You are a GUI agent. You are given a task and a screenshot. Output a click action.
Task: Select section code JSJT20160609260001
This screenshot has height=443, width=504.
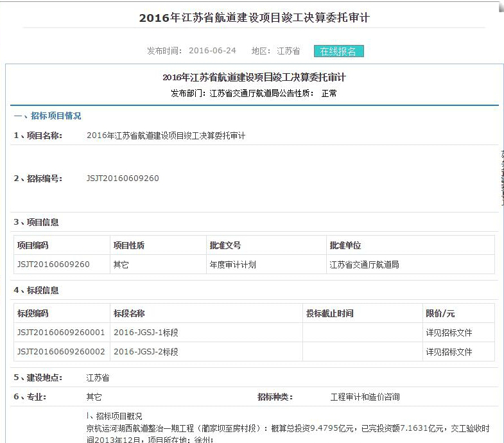point(61,333)
